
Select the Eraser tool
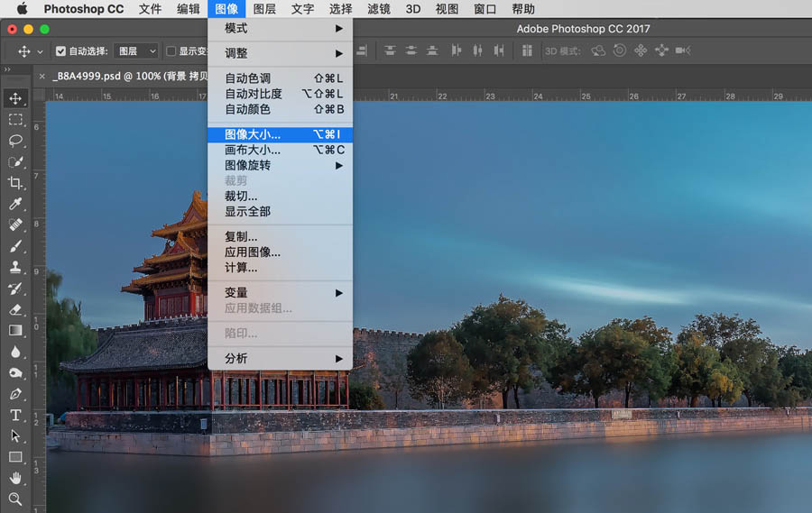coord(15,309)
